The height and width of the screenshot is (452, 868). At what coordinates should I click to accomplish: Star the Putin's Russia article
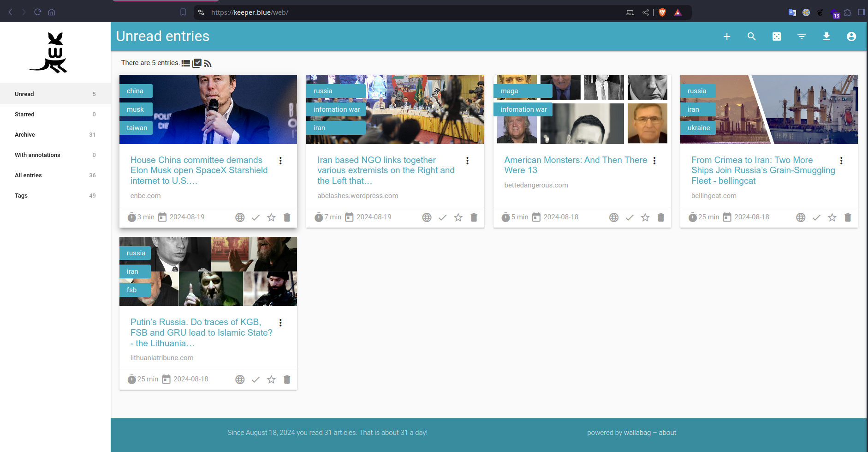(271, 380)
